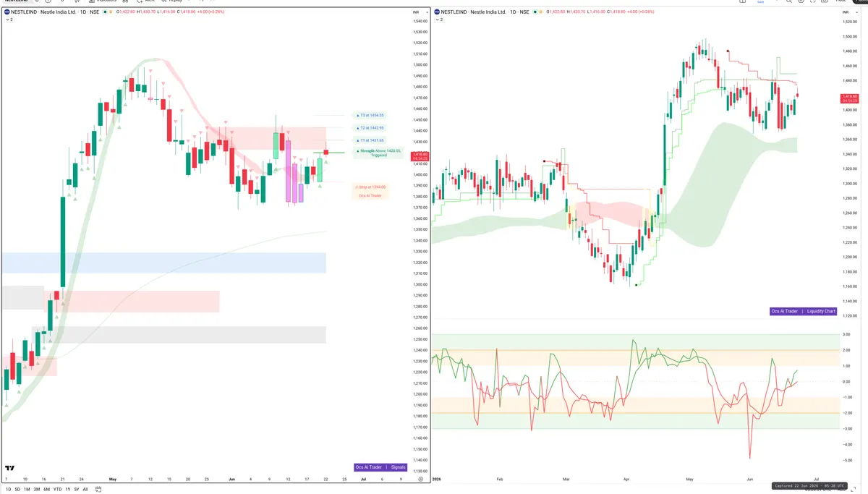Select the 1Y time range

(67, 489)
